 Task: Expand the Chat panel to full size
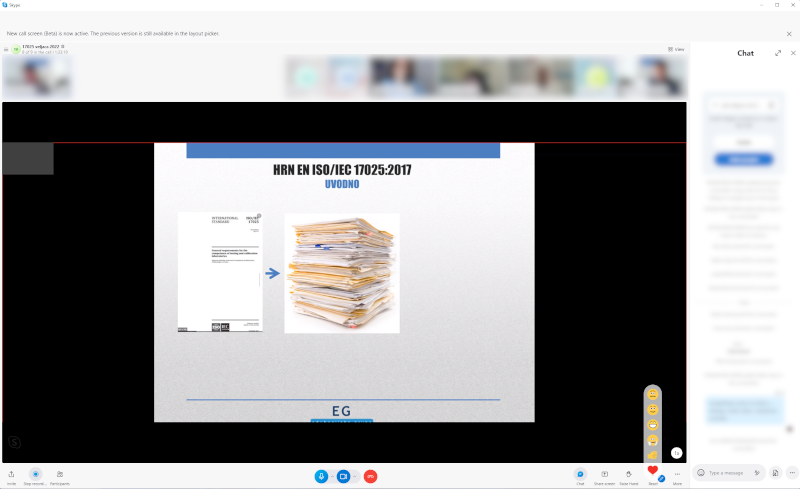pos(778,53)
